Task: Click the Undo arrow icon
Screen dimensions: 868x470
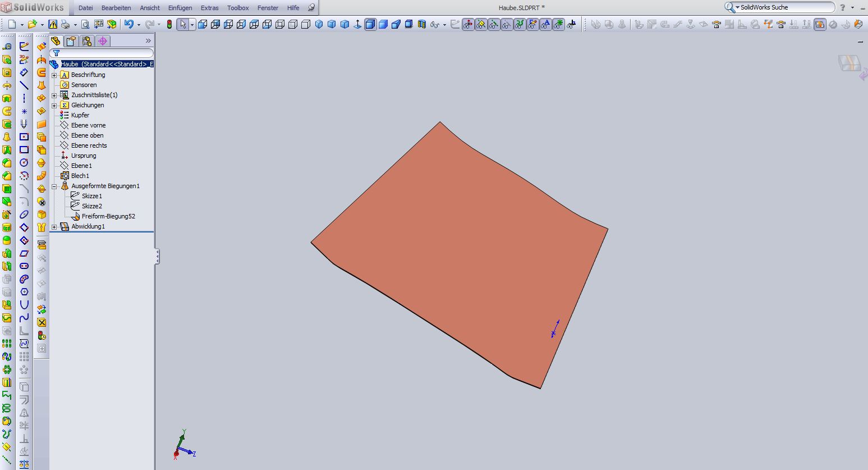Action: 129,24
